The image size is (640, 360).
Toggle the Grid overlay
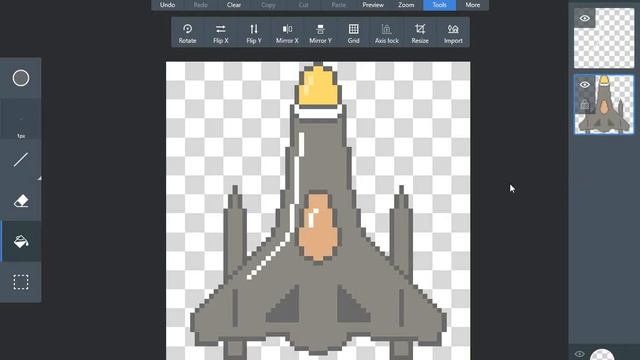point(353,33)
